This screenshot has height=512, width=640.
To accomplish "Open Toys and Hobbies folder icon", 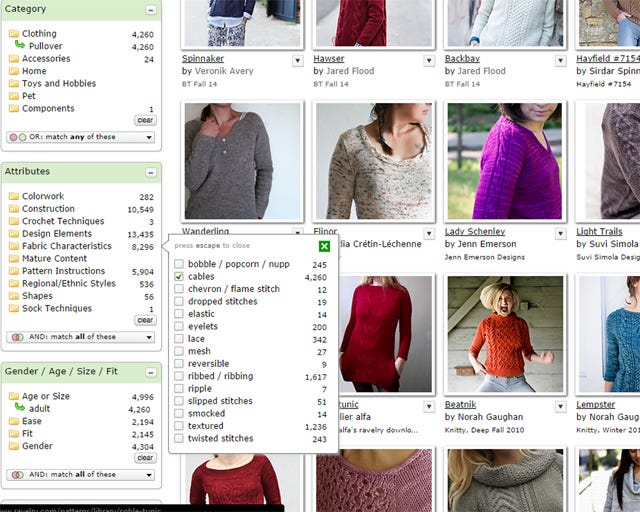I will pyautogui.click(x=14, y=83).
